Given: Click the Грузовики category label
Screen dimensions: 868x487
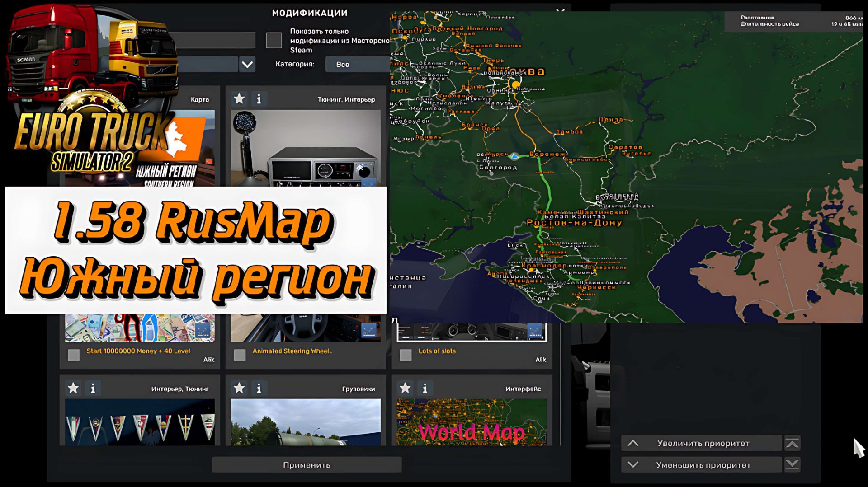Looking at the screenshot, I should [x=359, y=389].
